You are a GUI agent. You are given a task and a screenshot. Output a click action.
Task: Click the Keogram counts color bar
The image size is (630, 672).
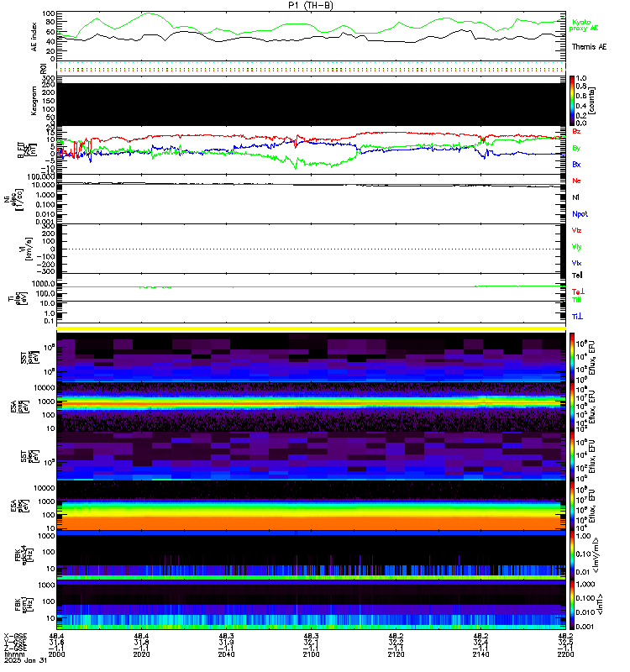tap(572, 101)
